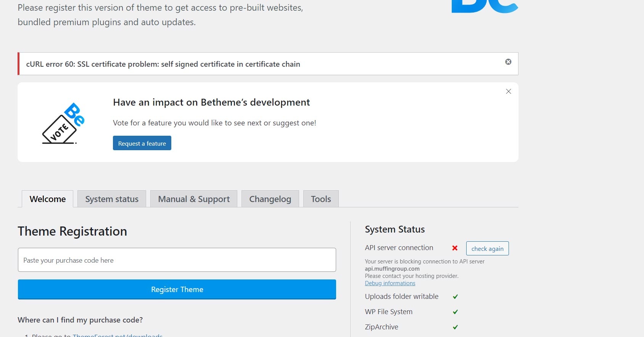Click the Register Theme button
This screenshot has height=337, width=644.
tap(177, 289)
